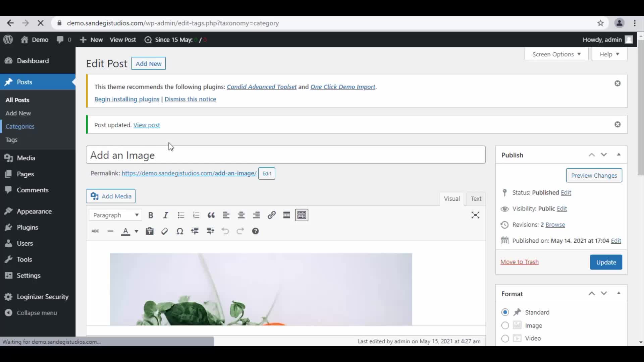Open Tags in Posts submenu

(x=11, y=140)
